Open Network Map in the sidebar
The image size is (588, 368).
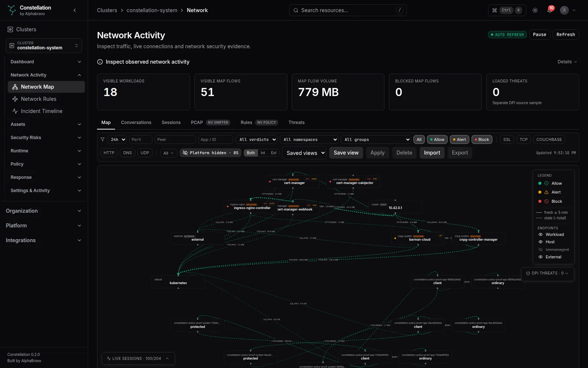[46, 87]
